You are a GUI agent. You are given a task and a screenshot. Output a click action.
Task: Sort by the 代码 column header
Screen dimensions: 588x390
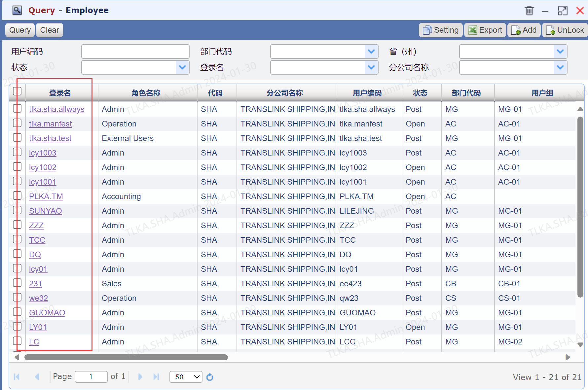coord(215,93)
